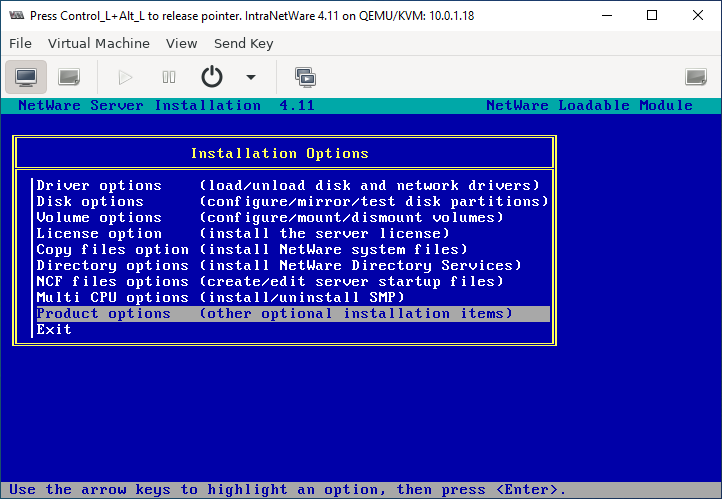722x499 pixels.
Task: Click the virt-manager window title icon
Action: [x=17, y=15]
